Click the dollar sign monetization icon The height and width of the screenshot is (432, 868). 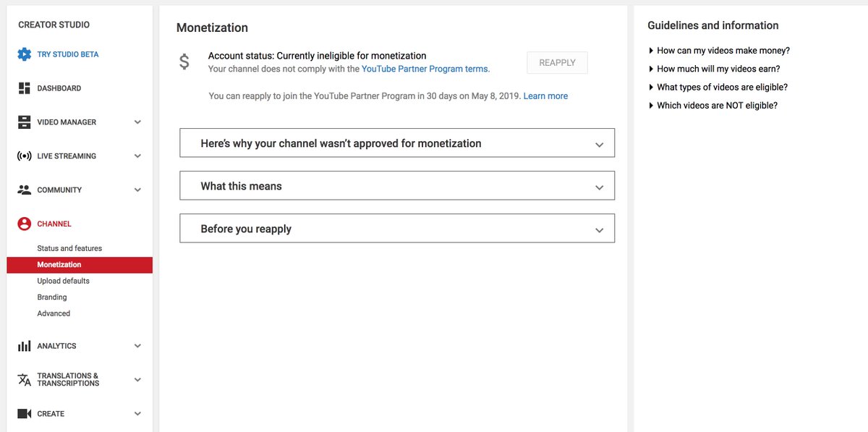pyautogui.click(x=184, y=62)
